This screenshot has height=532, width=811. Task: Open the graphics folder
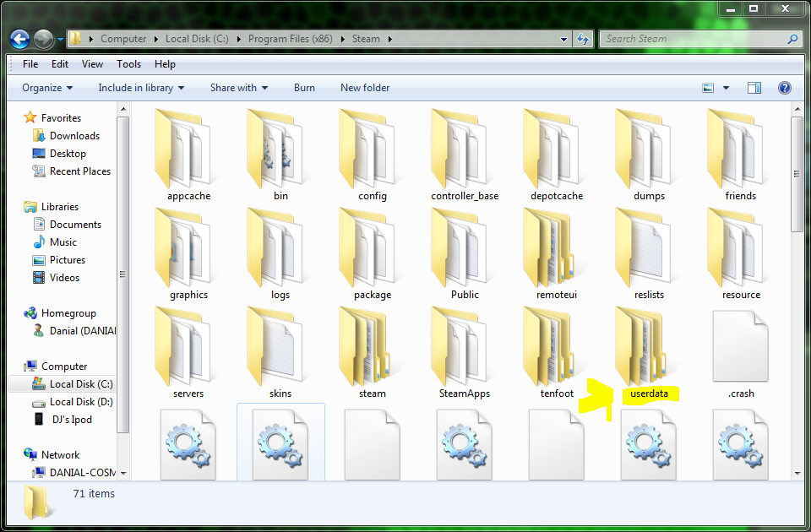(x=188, y=254)
